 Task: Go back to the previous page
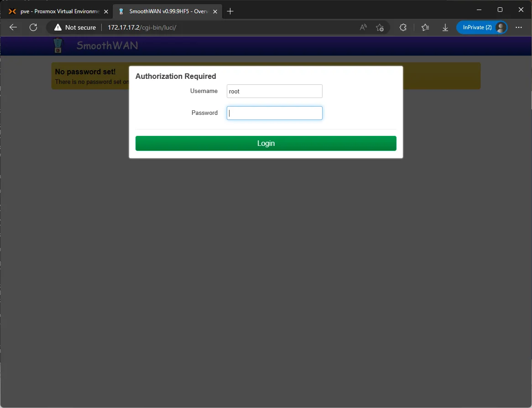click(x=13, y=27)
